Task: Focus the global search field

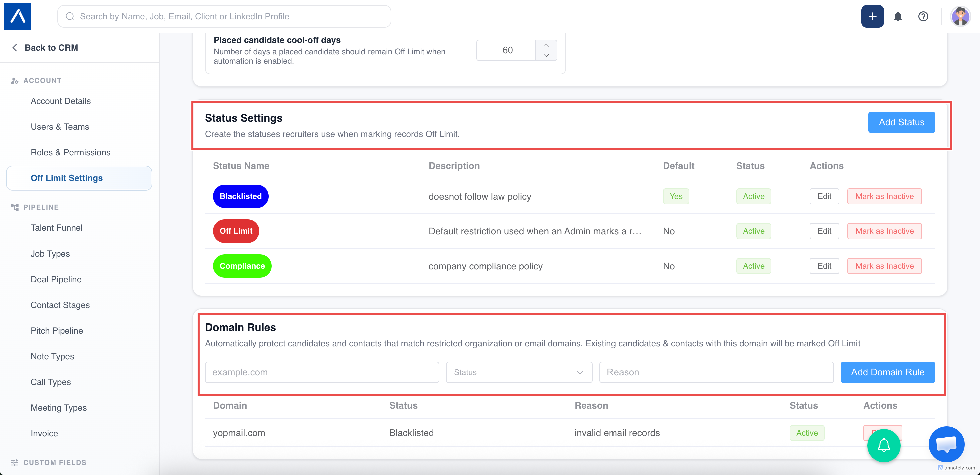Action: (224, 16)
